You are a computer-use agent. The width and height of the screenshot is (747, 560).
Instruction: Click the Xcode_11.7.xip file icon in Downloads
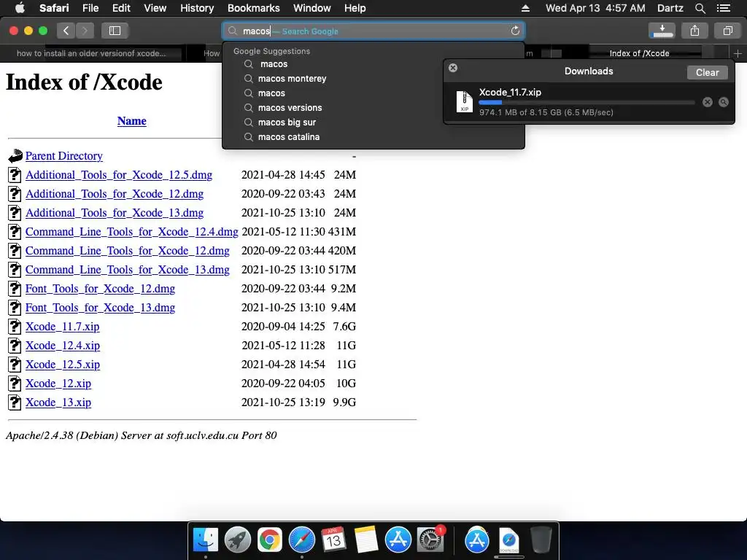pyautogui.click(x=464, y=101)
